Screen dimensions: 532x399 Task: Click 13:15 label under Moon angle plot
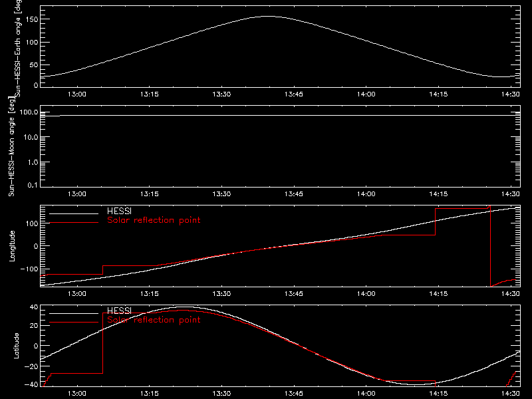coord(149,194)
